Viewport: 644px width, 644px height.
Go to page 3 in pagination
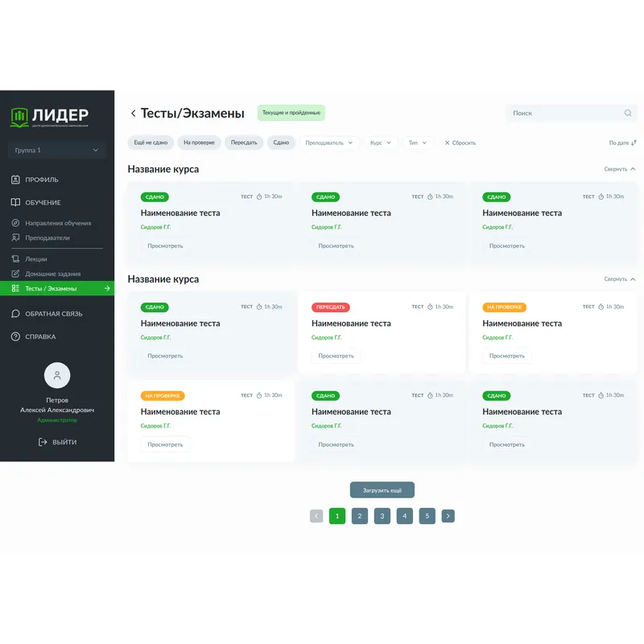382,516
